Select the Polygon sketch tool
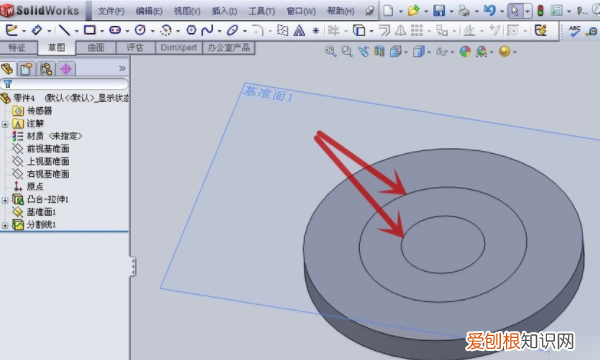Image resolution: width=600 pixels, height=360 pixels. pos(191,30)
